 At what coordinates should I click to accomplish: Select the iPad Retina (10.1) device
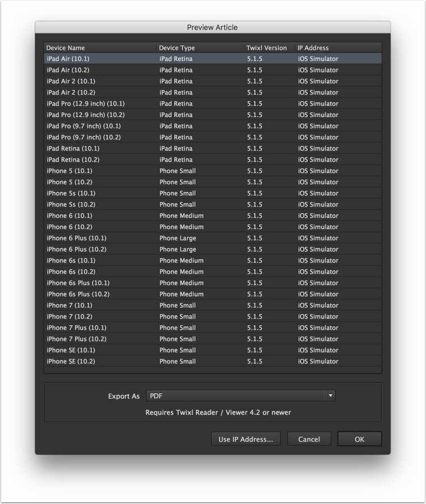click(212, 148)
